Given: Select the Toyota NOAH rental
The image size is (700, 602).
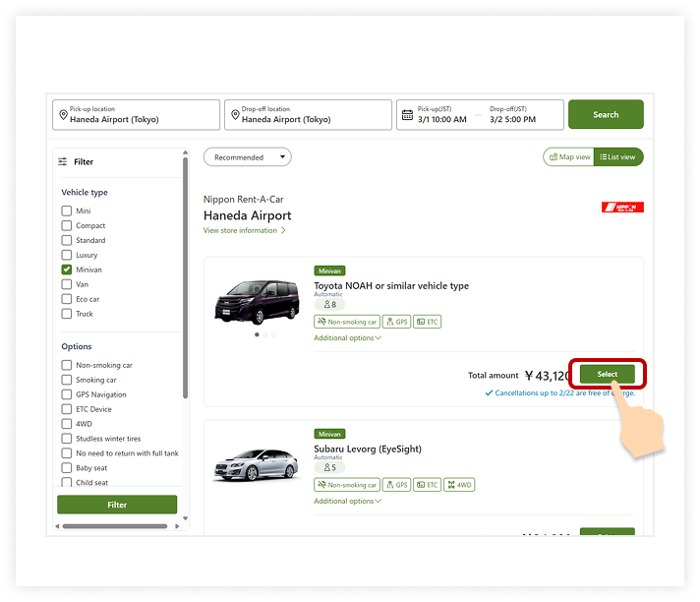Looking at the screenshot, I should tap(608, 374).
